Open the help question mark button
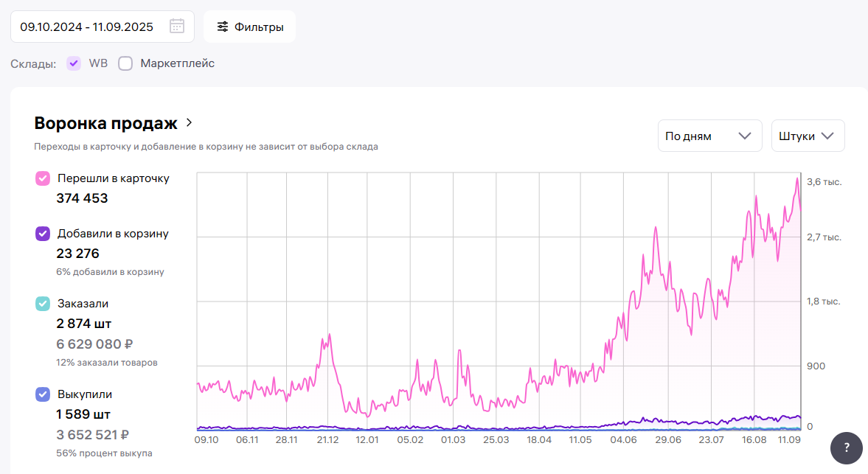This screenshot has height=474, width=868. 847,447
